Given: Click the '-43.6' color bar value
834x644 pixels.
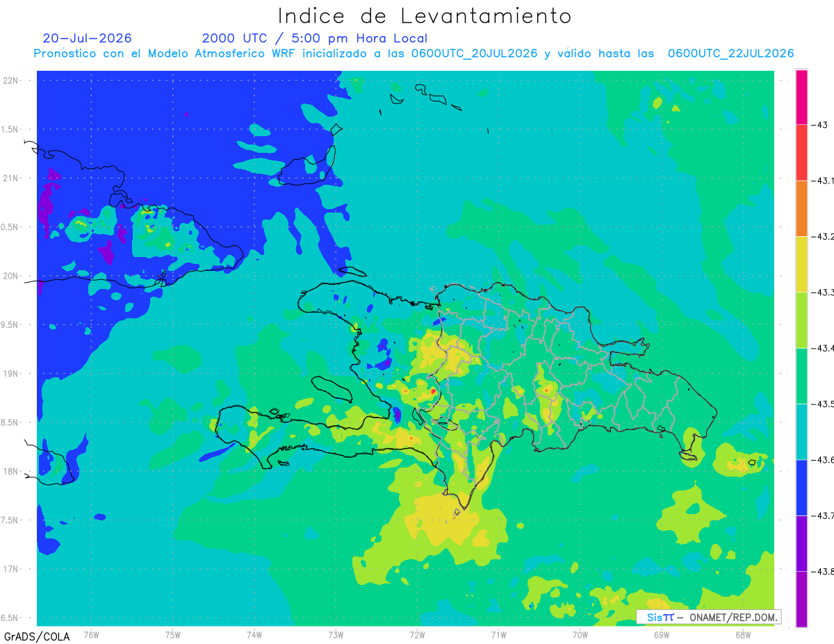Looking at the screenshot, I should pyautogui.click(x=823, y=460).
